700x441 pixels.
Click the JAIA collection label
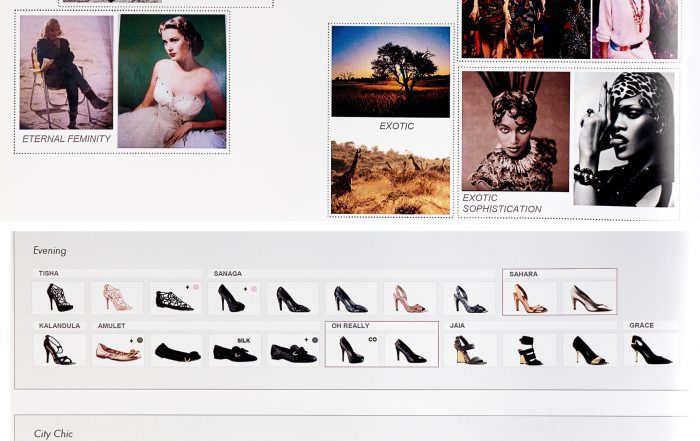tap(457, 325)
